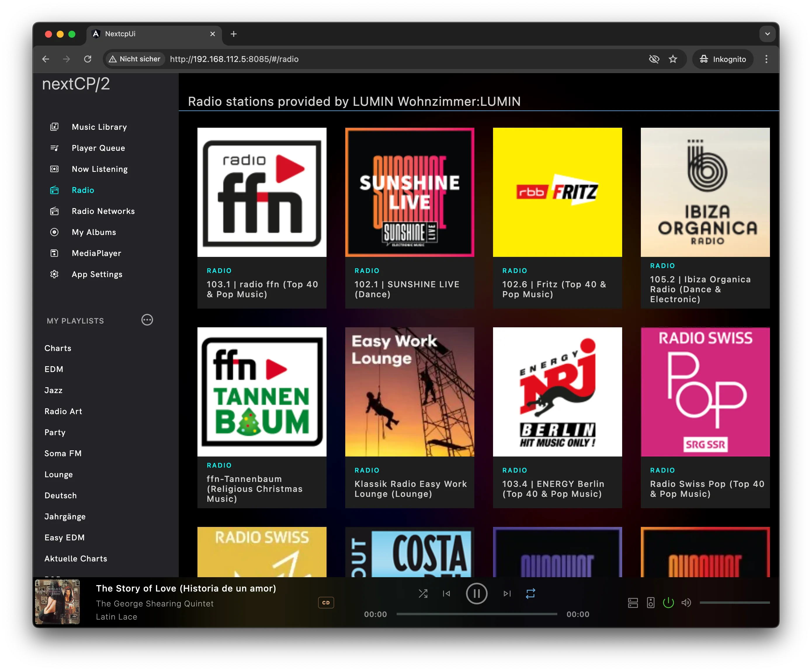Go back in browser history
Viewport: 812px width, 671px height.
coord(46,59)
